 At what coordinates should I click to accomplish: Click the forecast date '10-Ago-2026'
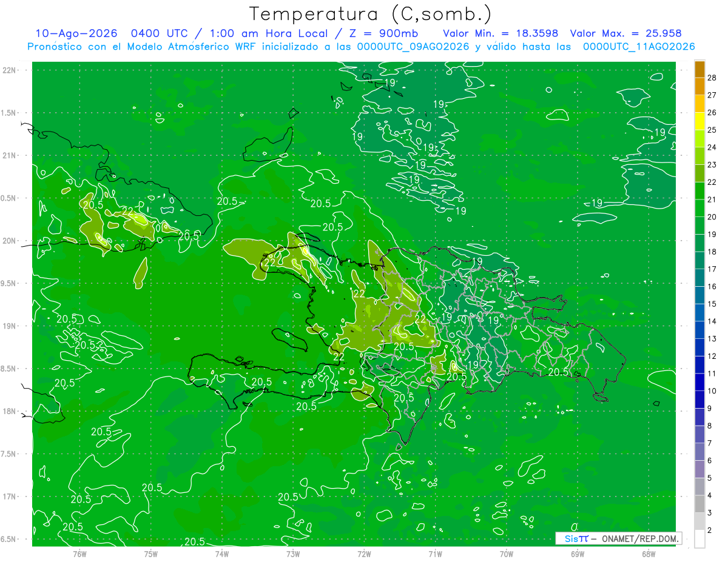tap(75, 33)
